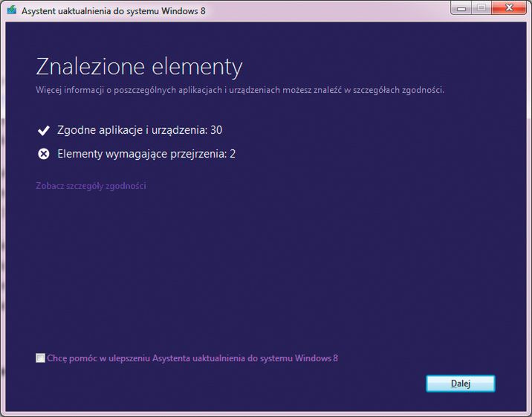Click the checkmark icon beside Zgodne aplikacje
The height and width of the screenshot is (417, 532).
click(43, 130)
